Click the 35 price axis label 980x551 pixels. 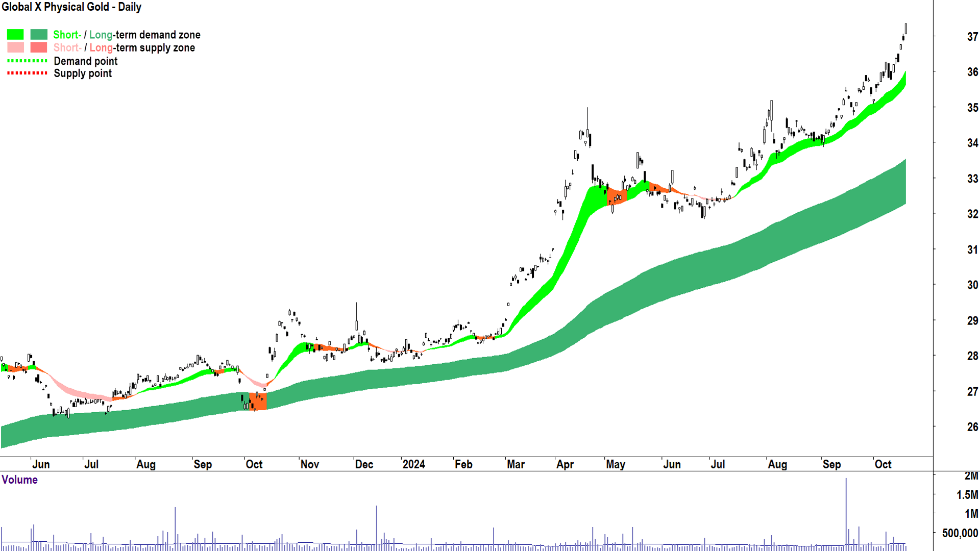click(x=972, y=108)
